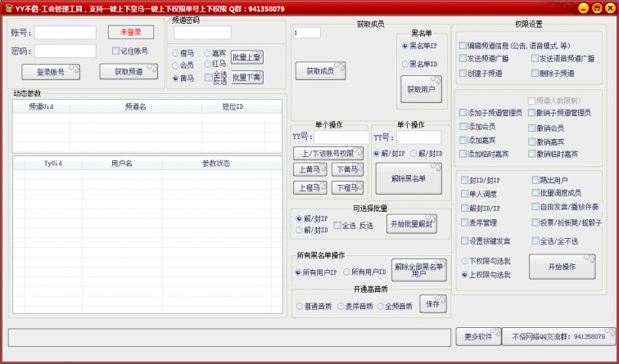This screenshot has height=364, width=619.
Task: Select the 红马 radio button
Action: tap(208, 64)
